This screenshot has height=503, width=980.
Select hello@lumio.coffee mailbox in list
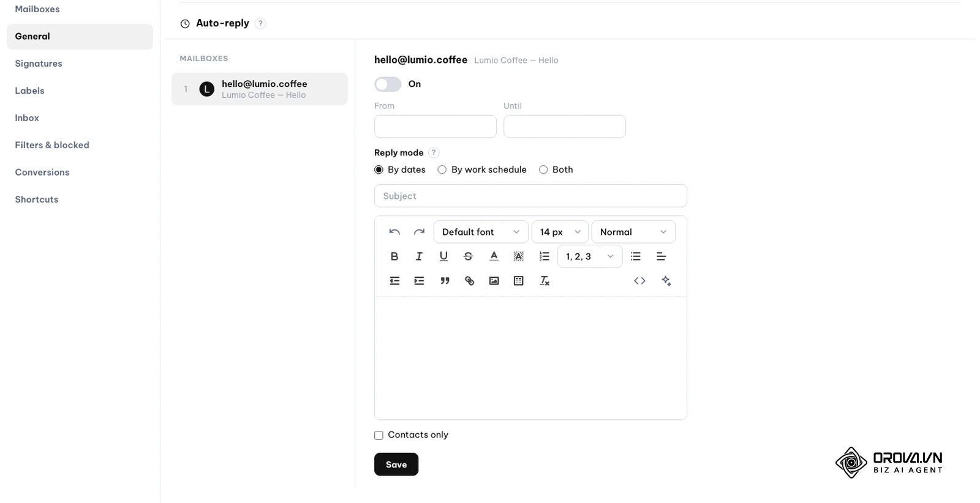pos(260,89)
